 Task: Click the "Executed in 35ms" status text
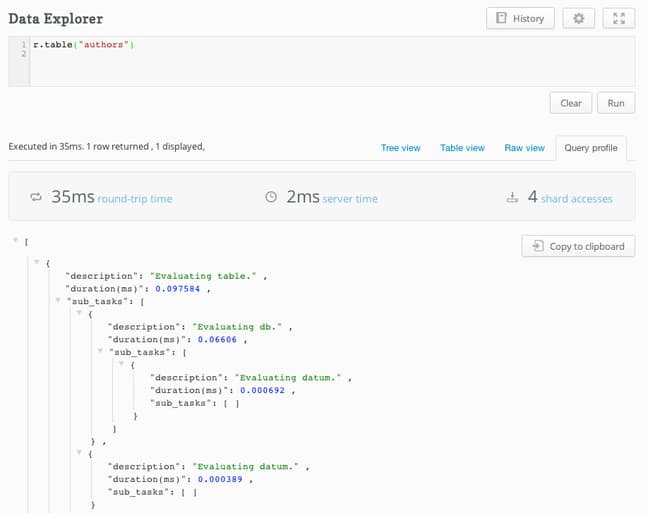pyautogui.click(x=46, y=146)
